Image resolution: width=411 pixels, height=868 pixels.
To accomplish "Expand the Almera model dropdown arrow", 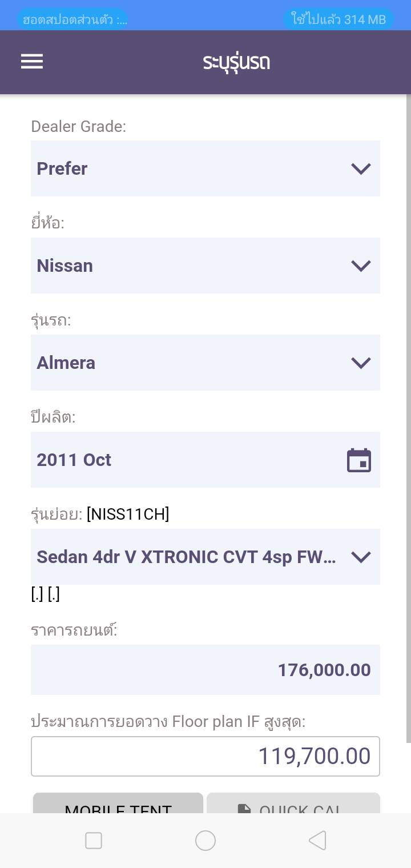I will pyautogui.click(x=361, y=363).
